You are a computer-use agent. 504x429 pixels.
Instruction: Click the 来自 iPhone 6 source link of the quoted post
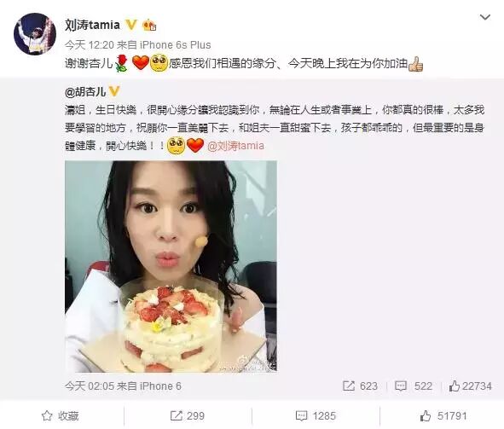tap(149, 386)
